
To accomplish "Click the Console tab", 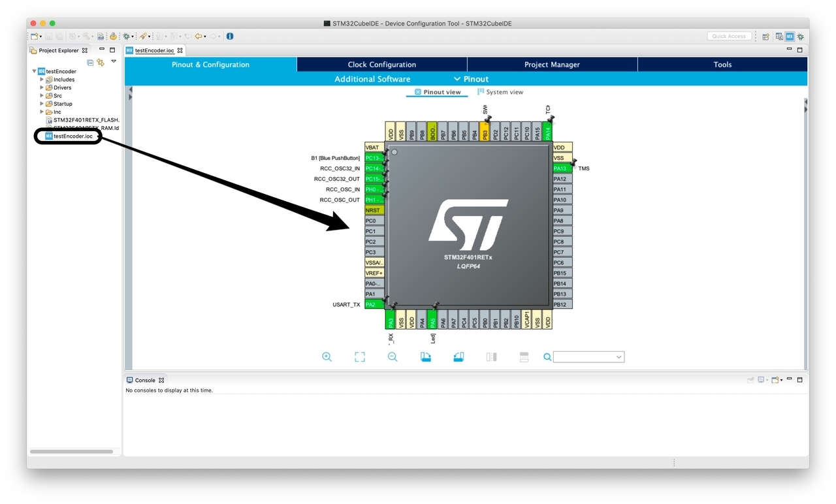I will (x=145, y=380).
